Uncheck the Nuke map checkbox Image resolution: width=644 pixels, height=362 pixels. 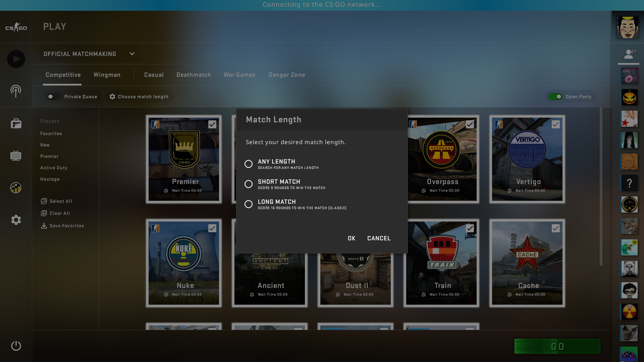[212, 228]
